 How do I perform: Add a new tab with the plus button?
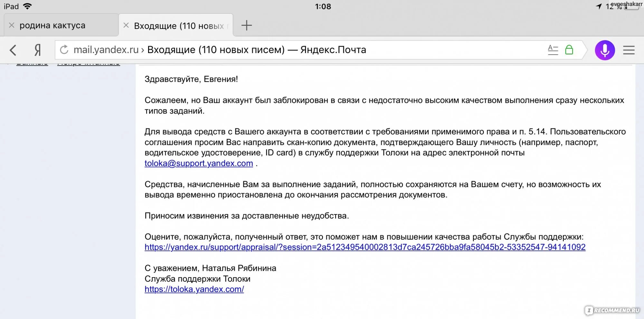[x=247, y=25]
